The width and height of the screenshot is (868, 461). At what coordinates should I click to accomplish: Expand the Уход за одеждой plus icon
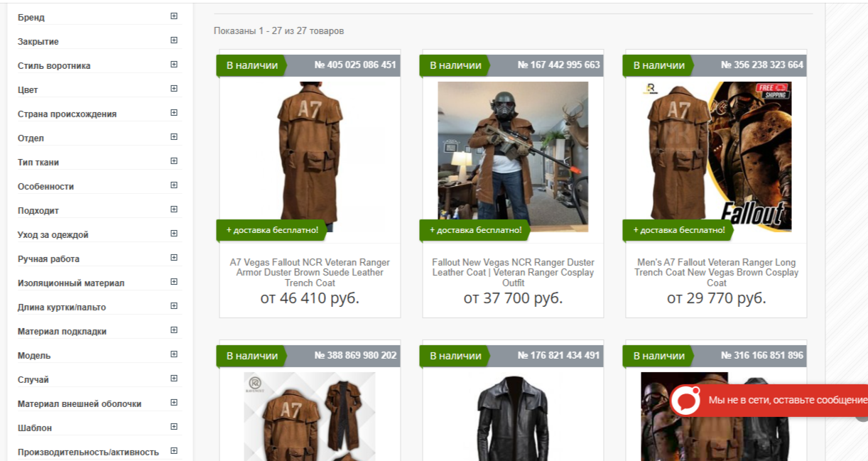pos(174,233)
